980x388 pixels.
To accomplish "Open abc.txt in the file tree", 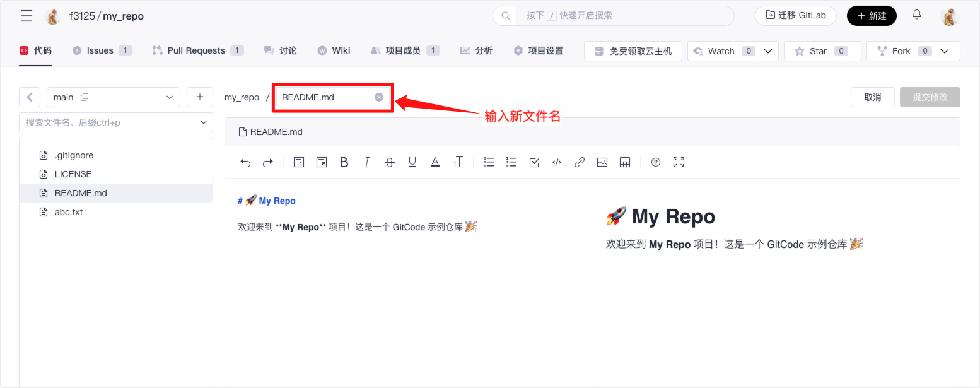I will [69, 212].
